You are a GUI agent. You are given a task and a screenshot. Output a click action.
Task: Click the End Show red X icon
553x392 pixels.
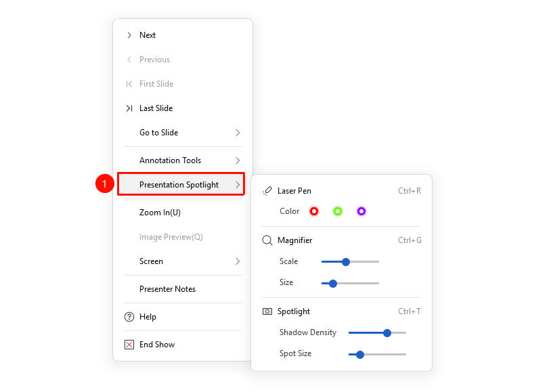pyautogui.click(x=129, y=345)
